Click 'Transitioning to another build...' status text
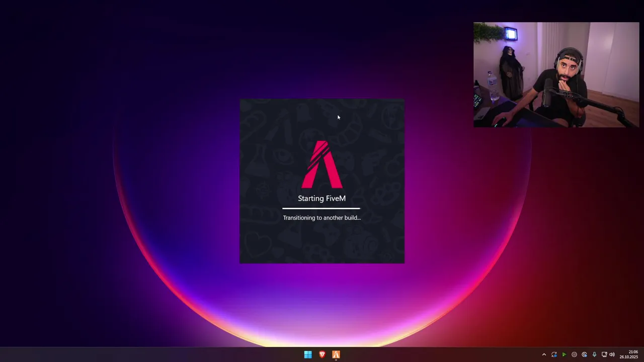The height and width of the screenshot is (362, 644). 321,218
